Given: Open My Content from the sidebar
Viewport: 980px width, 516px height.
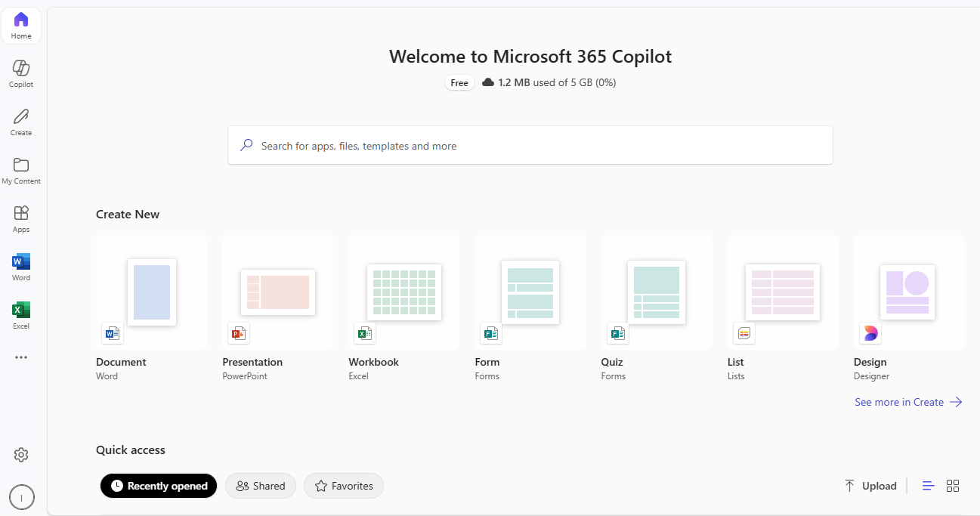Looking at the screenshot, I should click(20, 169).
